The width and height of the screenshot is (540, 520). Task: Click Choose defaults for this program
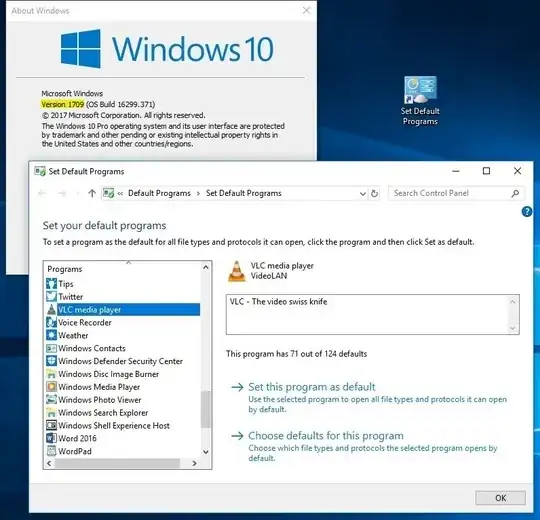click(x=326, y=436)
